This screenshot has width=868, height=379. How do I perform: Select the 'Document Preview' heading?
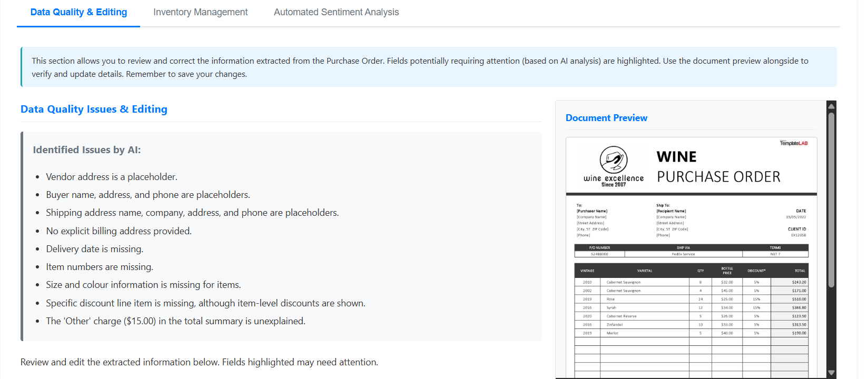point(606,118)
